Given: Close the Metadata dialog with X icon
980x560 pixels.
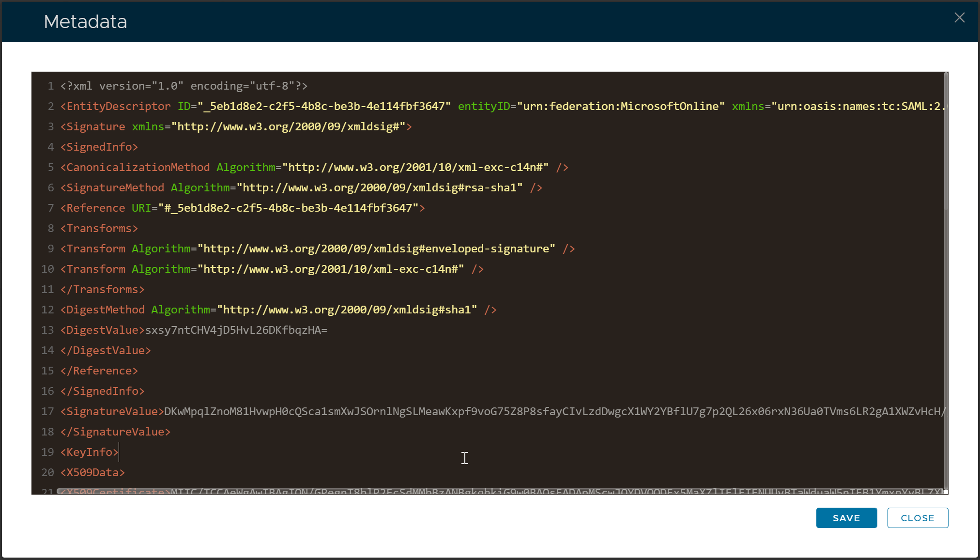Looking at the screenshot, I should 959,18.
